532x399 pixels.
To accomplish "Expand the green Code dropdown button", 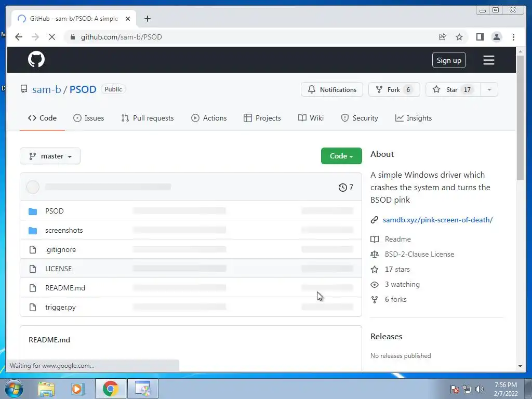I will tap(341, 156).
